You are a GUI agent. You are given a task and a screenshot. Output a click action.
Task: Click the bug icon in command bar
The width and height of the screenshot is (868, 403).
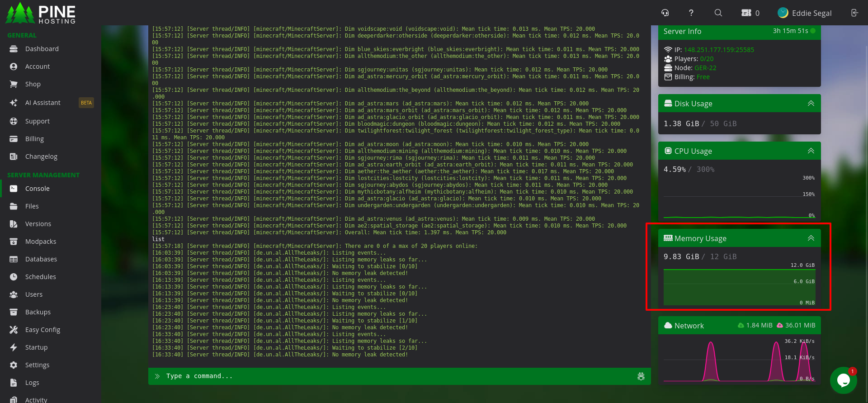tap(641, 376)
